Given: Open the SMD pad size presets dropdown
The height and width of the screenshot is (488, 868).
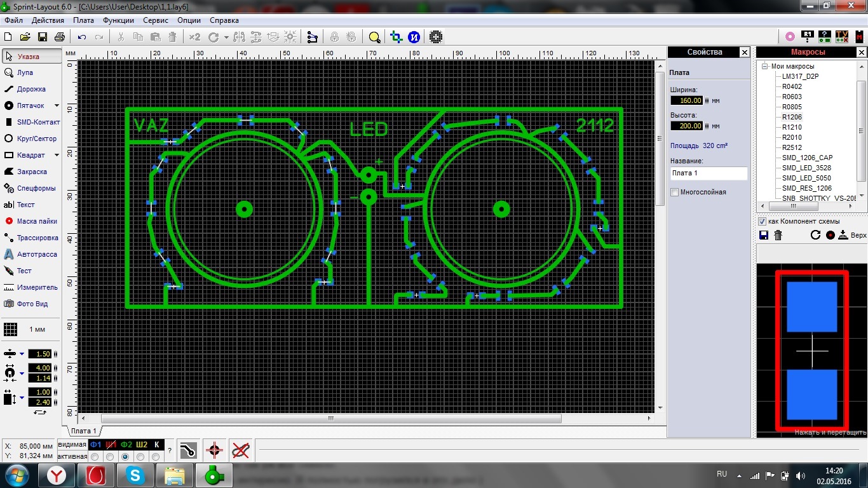Looking at the screenshot, I should click(22, 398).
